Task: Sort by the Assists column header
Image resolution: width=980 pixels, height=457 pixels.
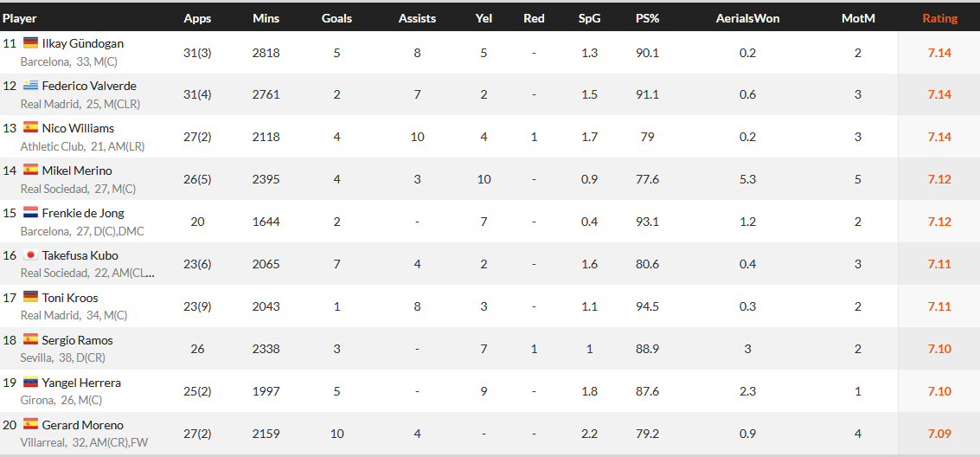Action: 417,18
